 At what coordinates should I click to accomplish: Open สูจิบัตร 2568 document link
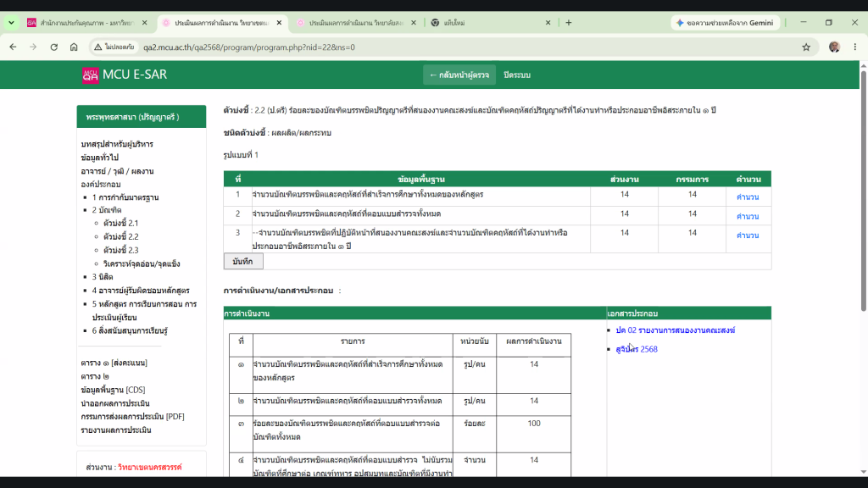tap(637, 349)
